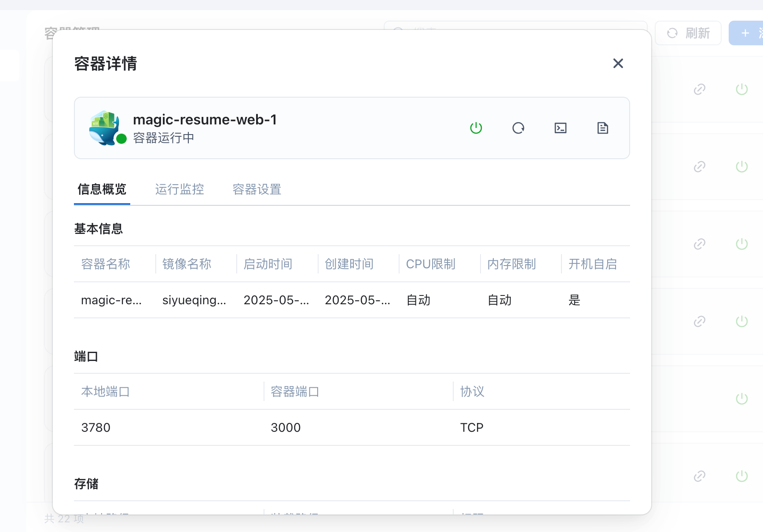Click the 开机自启 column header
This screenshot has height=532, width=763.
(x=592, y=264)
